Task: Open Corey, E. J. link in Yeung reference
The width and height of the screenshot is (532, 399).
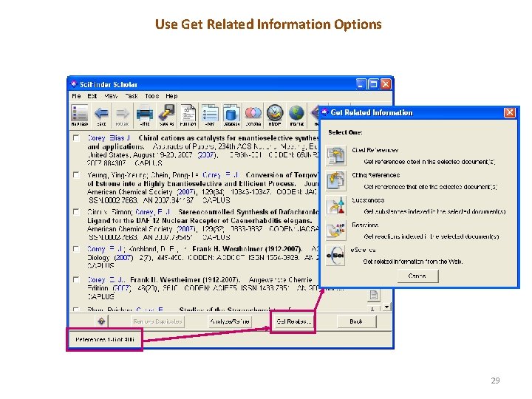Action: (220, 175)
